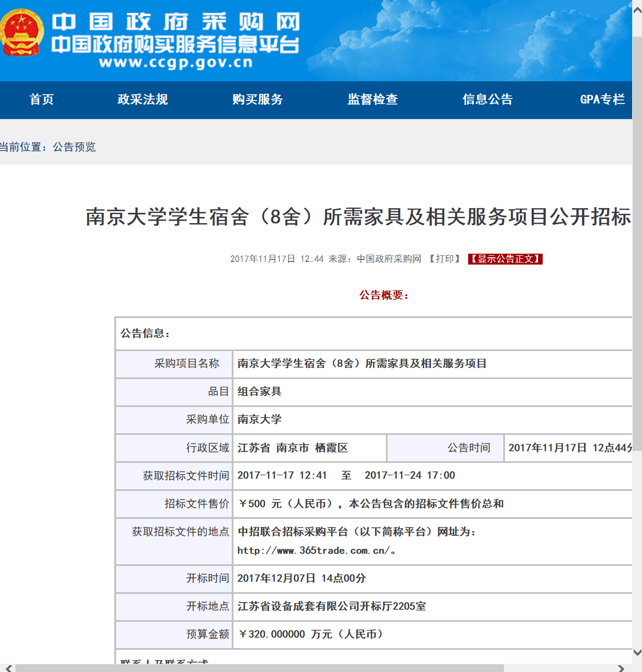The height and width of the screenshot is (672, 642).
Task: Click the horizontal scrollbar left arrow
Action: 8,668
